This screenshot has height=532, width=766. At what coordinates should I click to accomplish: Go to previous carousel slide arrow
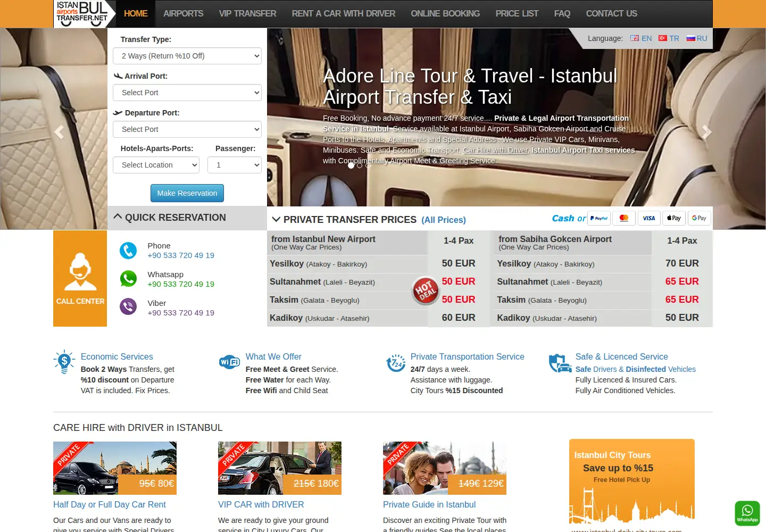(59, 131)
